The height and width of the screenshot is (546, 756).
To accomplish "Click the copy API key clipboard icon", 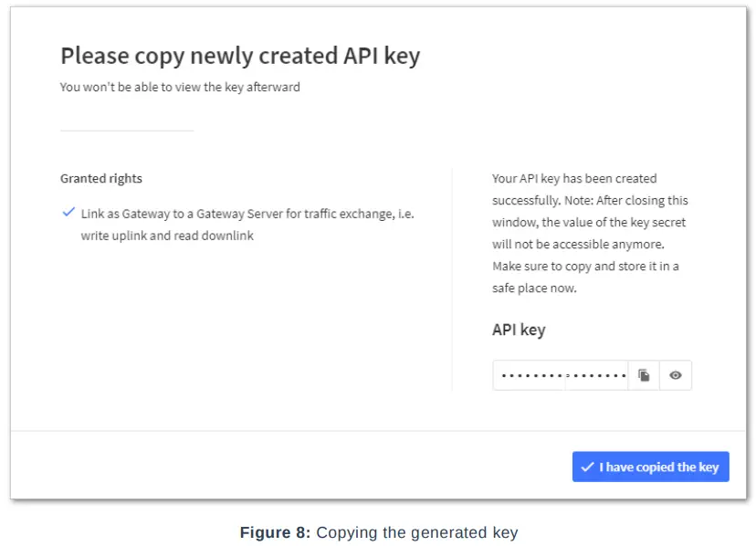I will (x=644, y=375).
